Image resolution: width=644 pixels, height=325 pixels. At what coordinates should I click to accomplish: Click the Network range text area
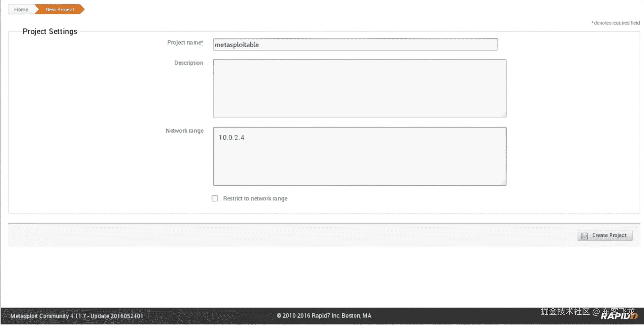(x=360, y=156)
